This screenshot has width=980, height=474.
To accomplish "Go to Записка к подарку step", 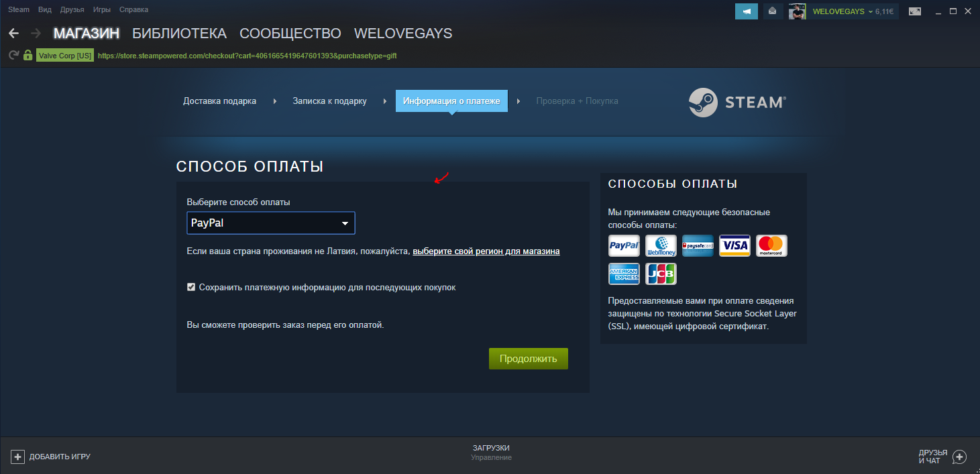I will (329, 101).
